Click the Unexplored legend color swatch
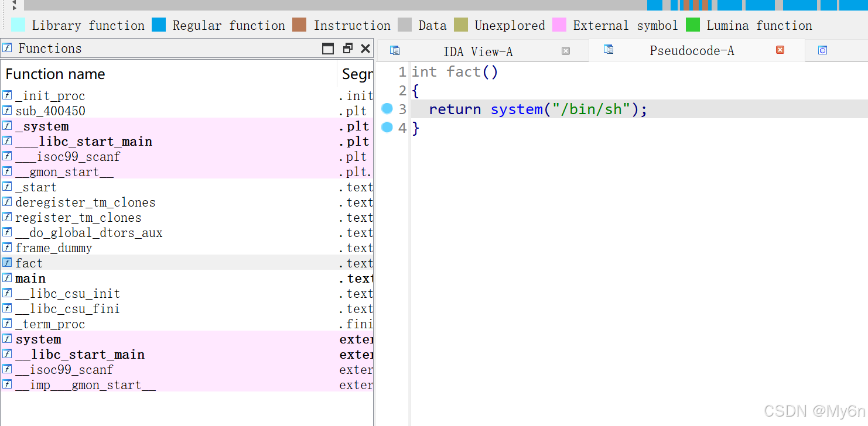 (461, 25)
